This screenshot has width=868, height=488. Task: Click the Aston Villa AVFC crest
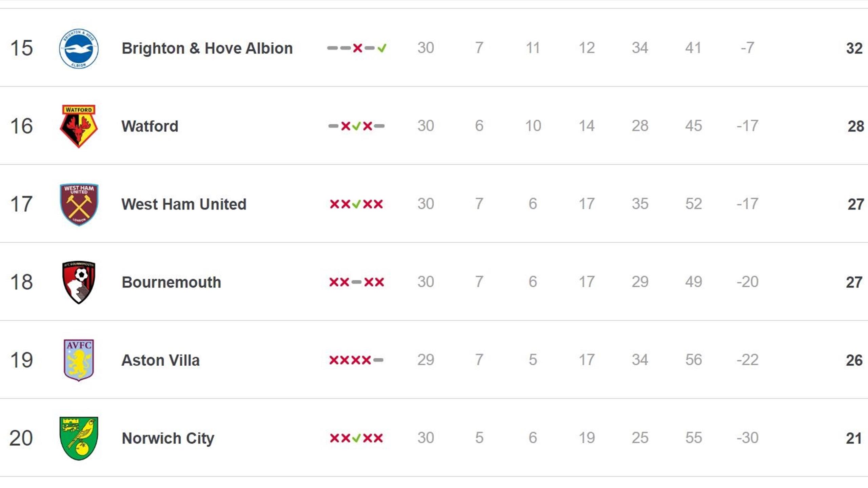point(79,360)
